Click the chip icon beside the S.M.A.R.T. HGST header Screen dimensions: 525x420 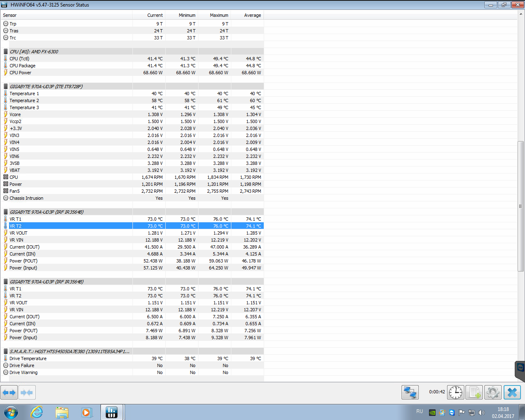(x=6, y=352)
